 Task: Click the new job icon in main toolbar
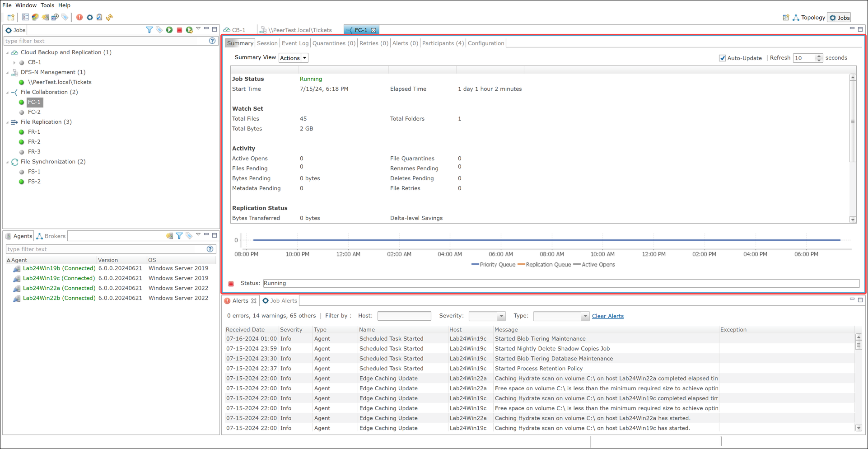tap(11, 18)
